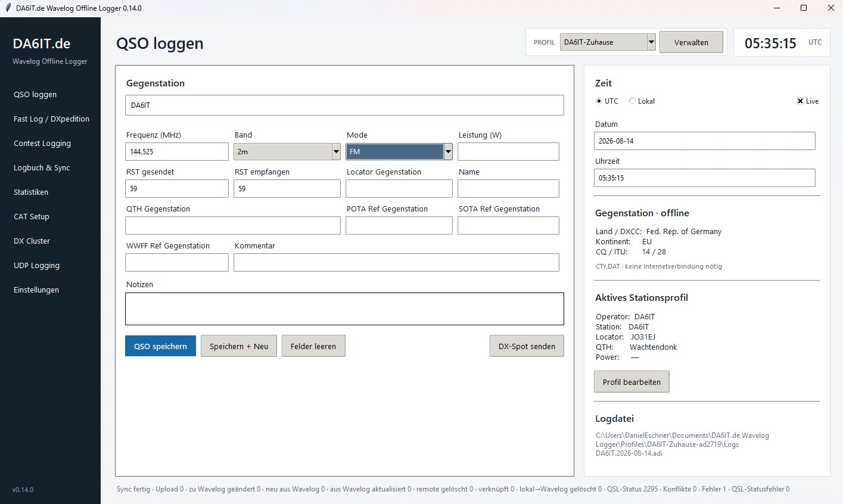This screenshot has width=843, height=504.
Task: Click the v0.14.0 version label
Action: pos(23,490)
